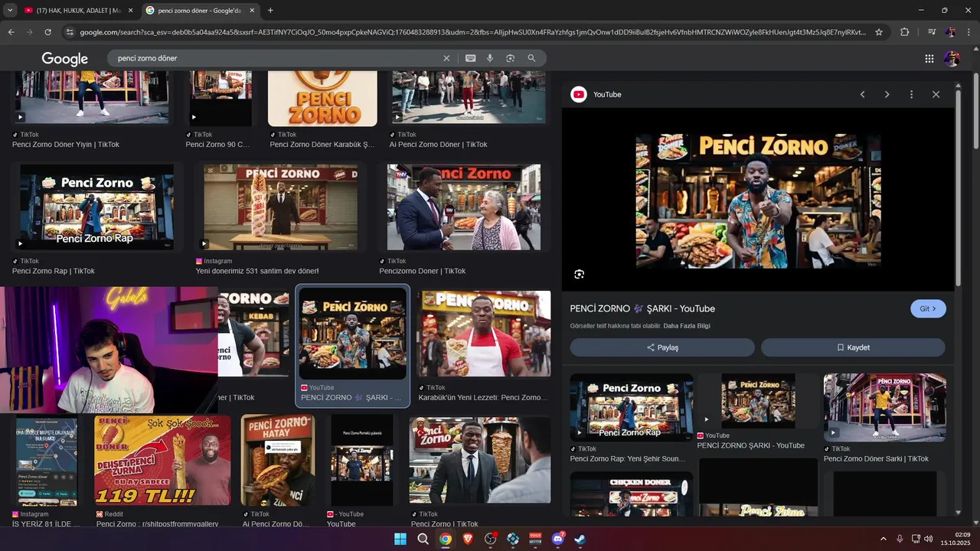View site information icon in address bar
This screenshot has height=551, width=980.
pos(70,32)
